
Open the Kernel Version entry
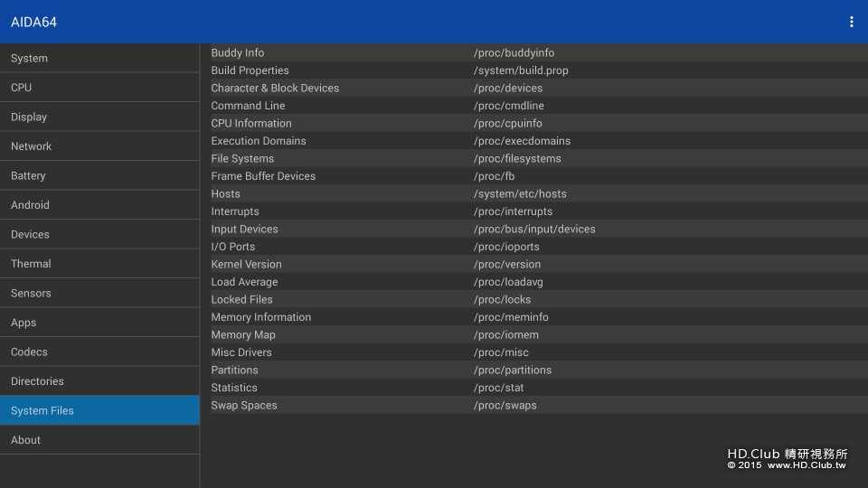[539, 264]
